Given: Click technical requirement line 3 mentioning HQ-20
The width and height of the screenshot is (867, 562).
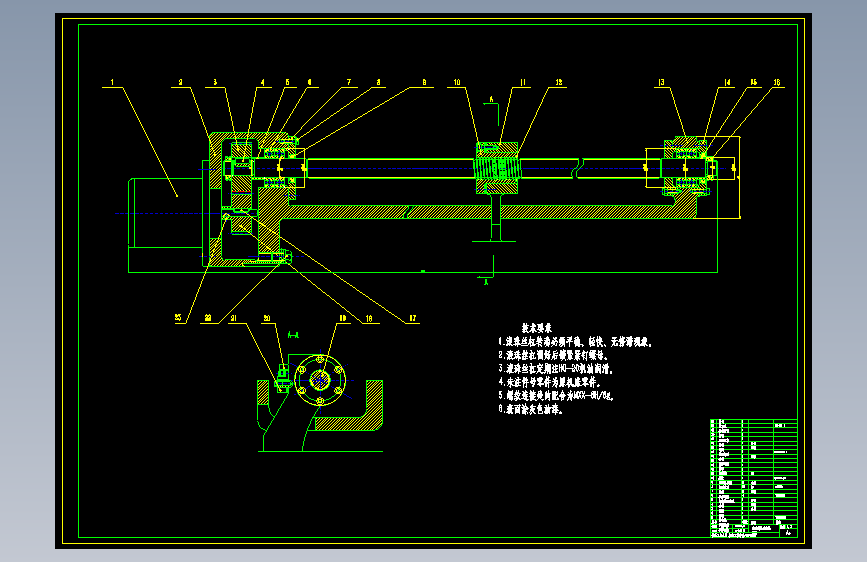Looking at the screenshot, I should [556, 369].
